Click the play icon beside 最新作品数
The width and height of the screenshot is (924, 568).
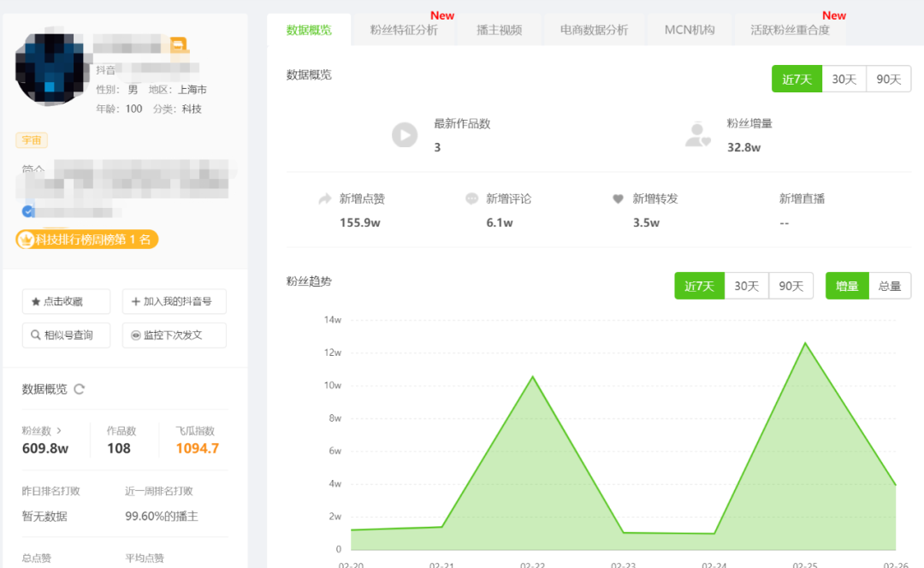pos(404,134)
